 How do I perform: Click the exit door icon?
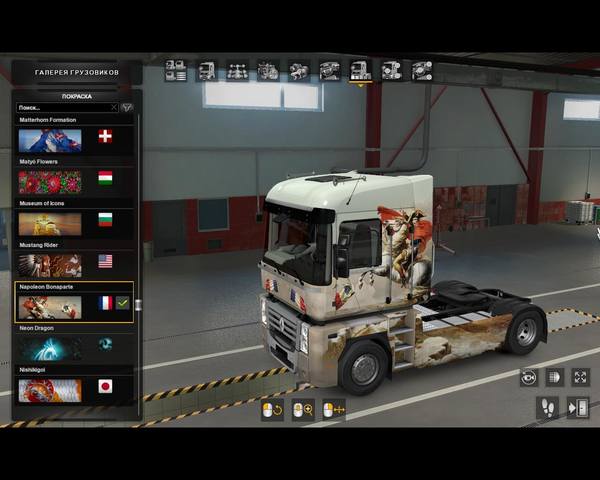(578, 408)
